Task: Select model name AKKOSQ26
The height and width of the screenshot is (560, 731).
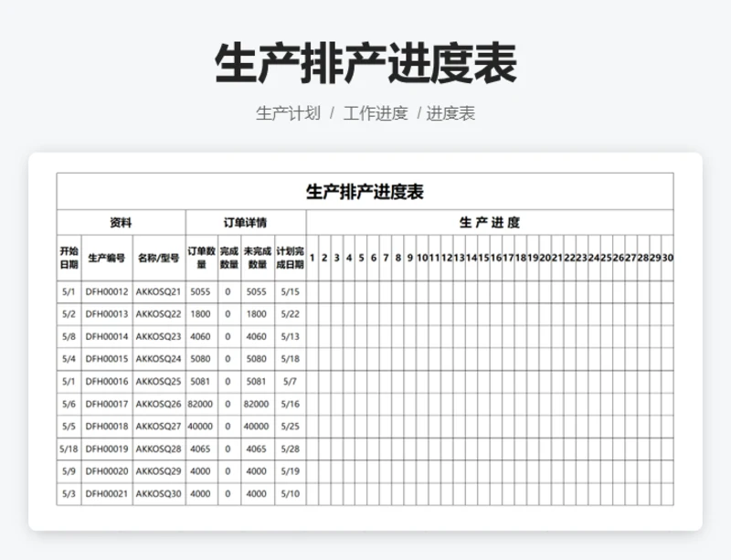Action: 158,404
